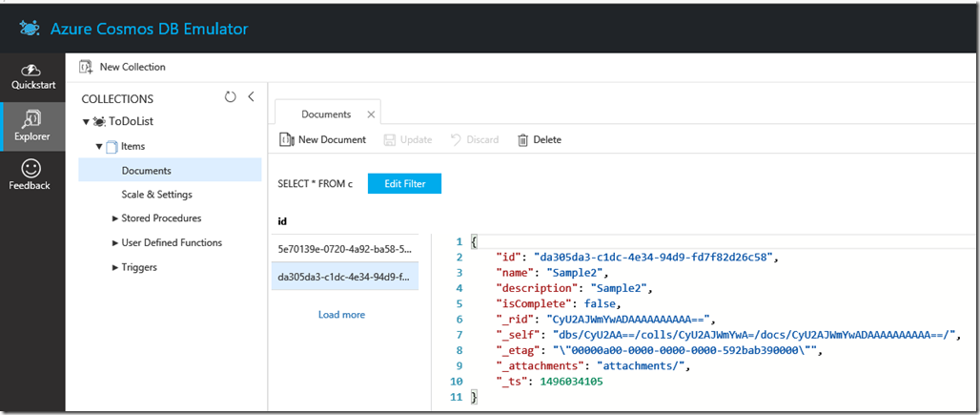Expand the Stored Procedures node
The width and height of the screenshot is (980, 415).
[114, 218]
